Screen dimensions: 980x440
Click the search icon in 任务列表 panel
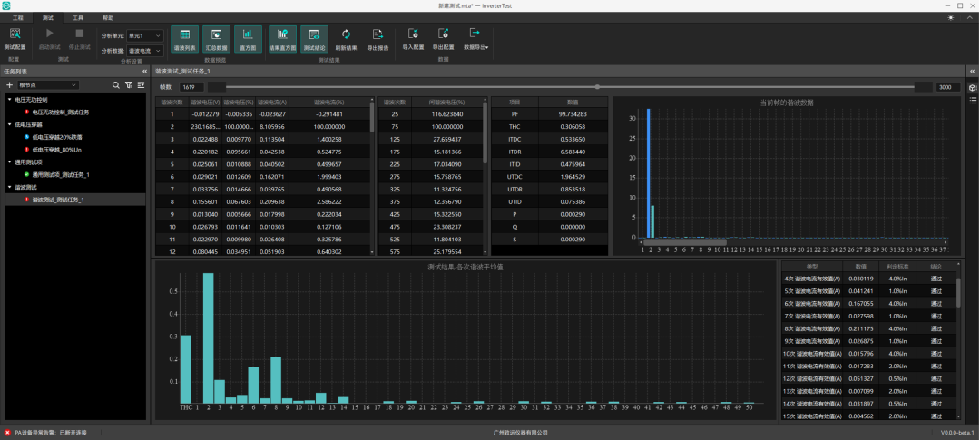pos(115,85)
